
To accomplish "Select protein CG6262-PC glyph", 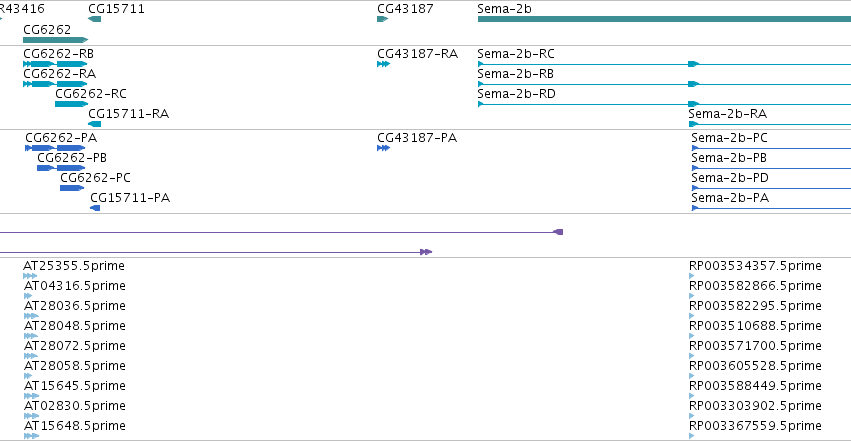I will pyautogui.click(x=72, y=188).
